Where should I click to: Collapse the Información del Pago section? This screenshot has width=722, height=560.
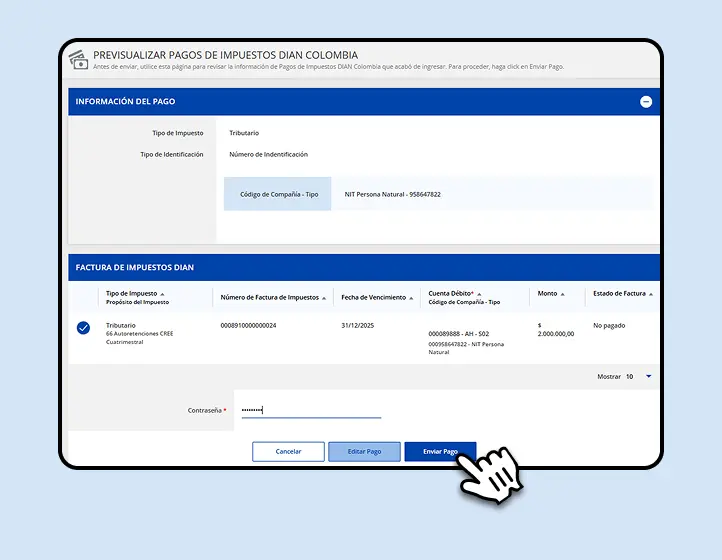[x=646, y=102]
